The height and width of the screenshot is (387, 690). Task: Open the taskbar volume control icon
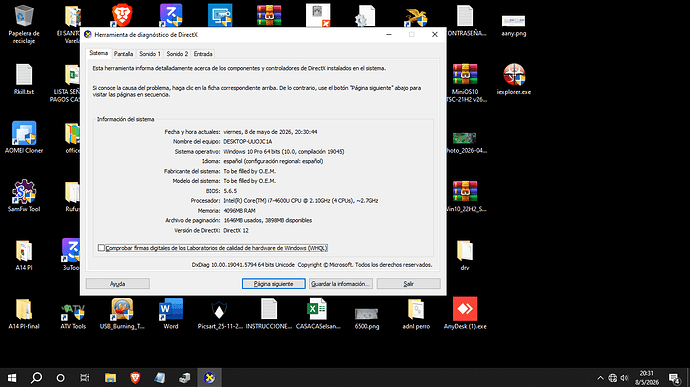pos(624,378)
